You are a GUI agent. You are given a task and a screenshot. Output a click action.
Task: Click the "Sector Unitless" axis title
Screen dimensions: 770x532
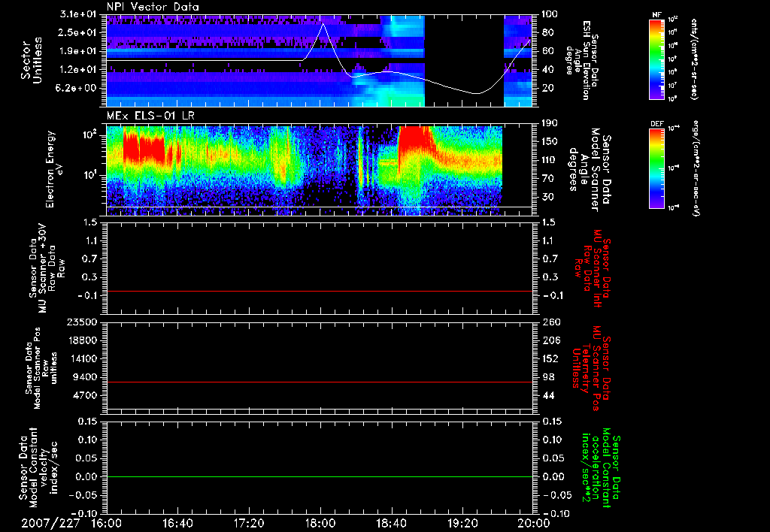pos(32,60)
